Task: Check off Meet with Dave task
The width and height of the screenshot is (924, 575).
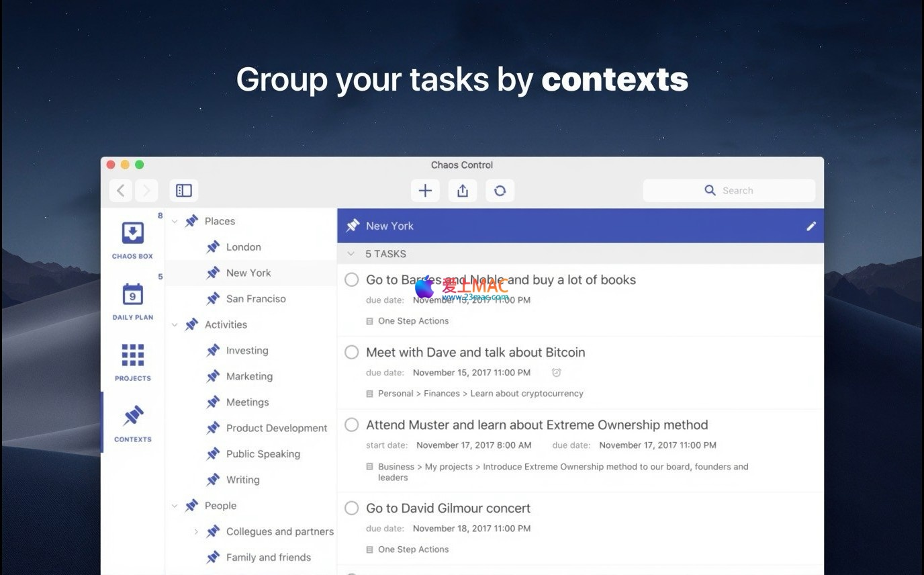Action: [351, 353]
